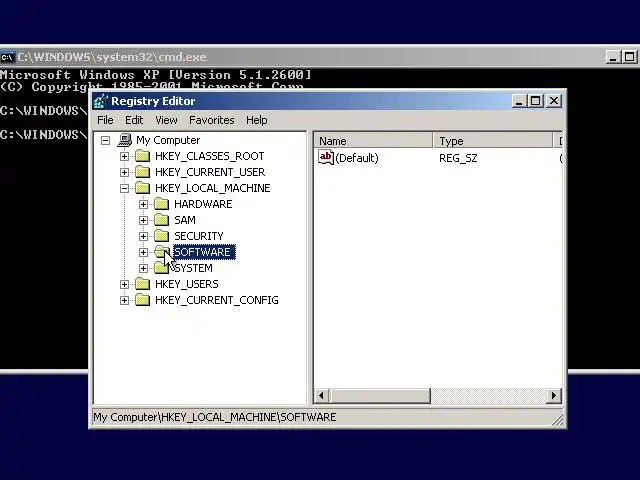The width and height of the screenshot is (640, 480).
Task: Click the SAM folder icon
Action: pyautogui.click(x=162, y=220)
